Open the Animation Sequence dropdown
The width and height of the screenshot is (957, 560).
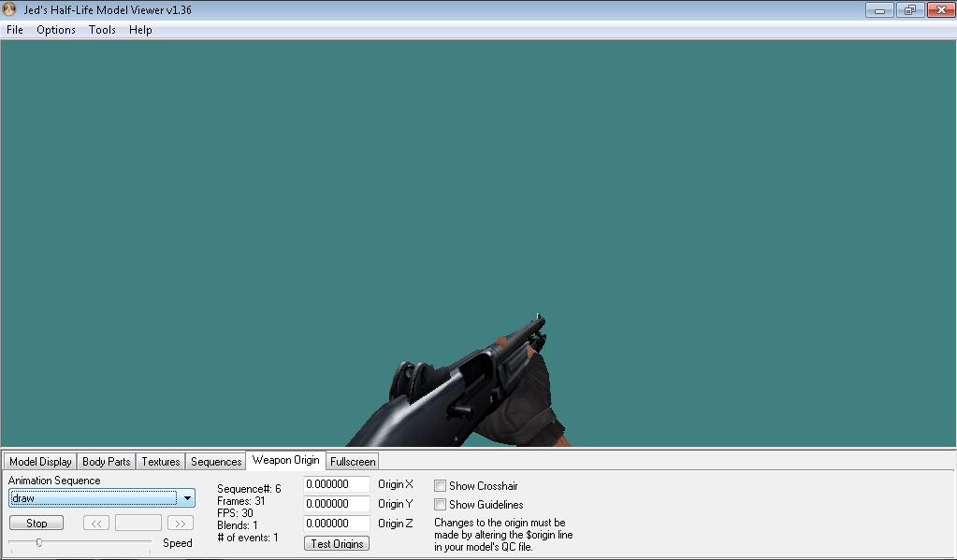pyautogui.click(x=187, y=498)
